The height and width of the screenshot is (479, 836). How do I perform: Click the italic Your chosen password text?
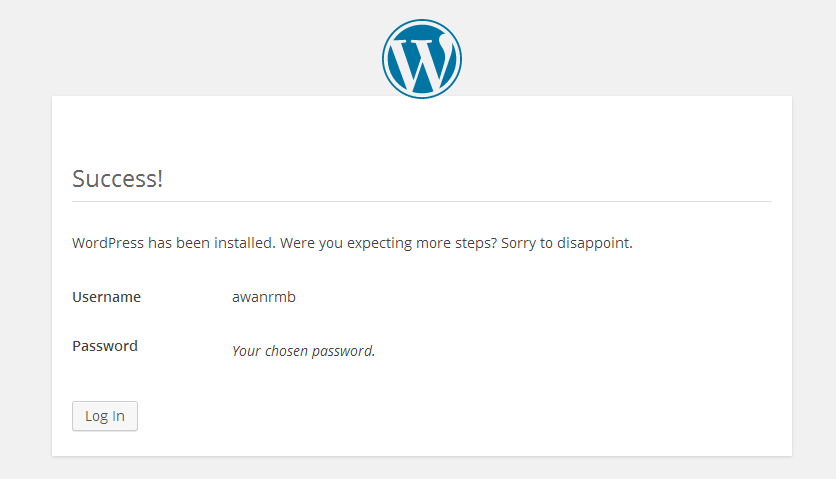[303, 351]
